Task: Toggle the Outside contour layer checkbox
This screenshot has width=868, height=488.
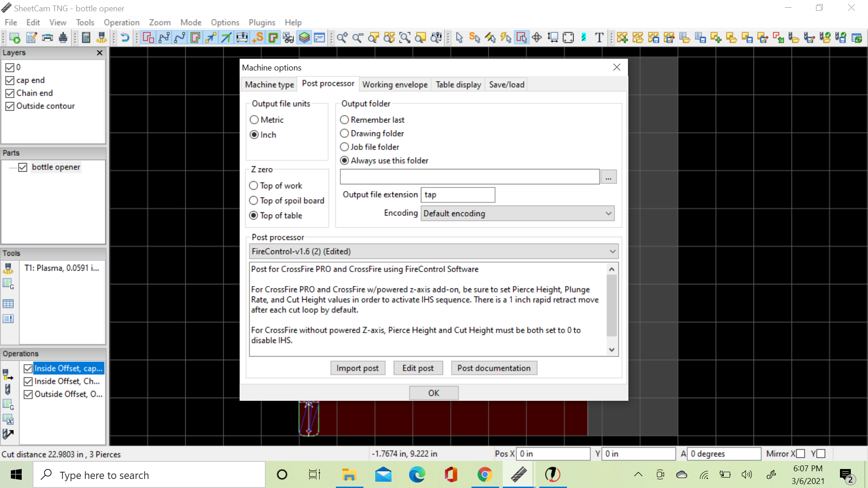Action: (10, 106)
